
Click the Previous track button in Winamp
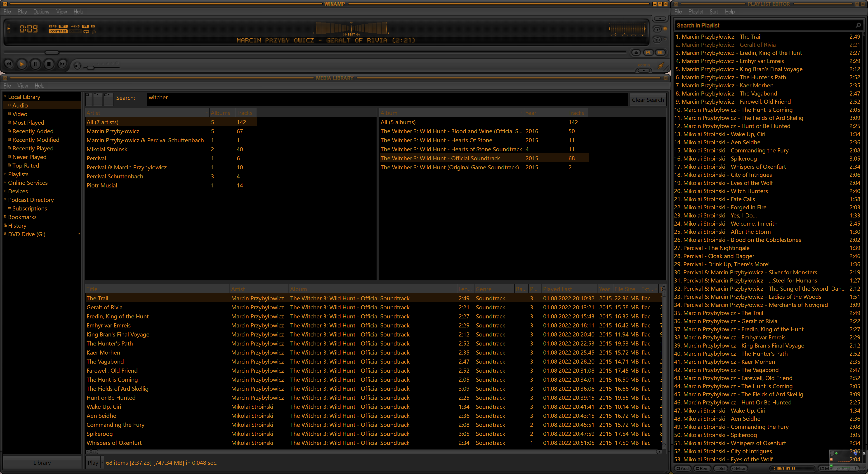9,64
